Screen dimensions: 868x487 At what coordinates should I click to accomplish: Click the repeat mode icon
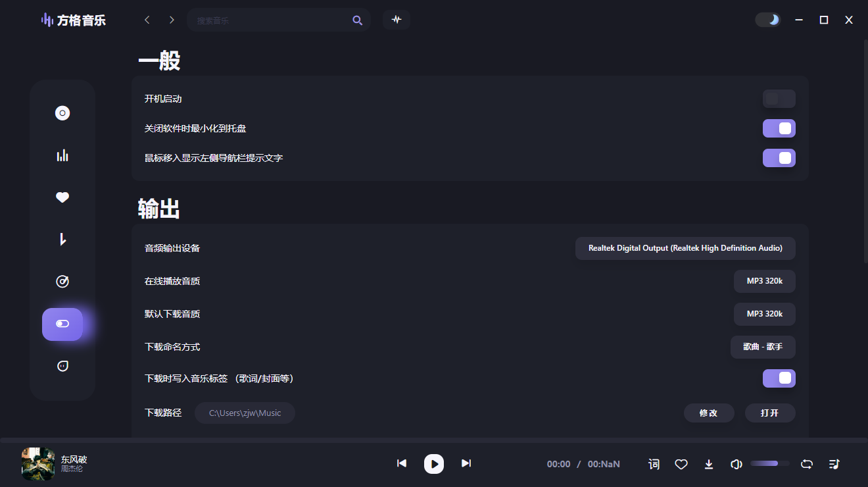(806, 464)
